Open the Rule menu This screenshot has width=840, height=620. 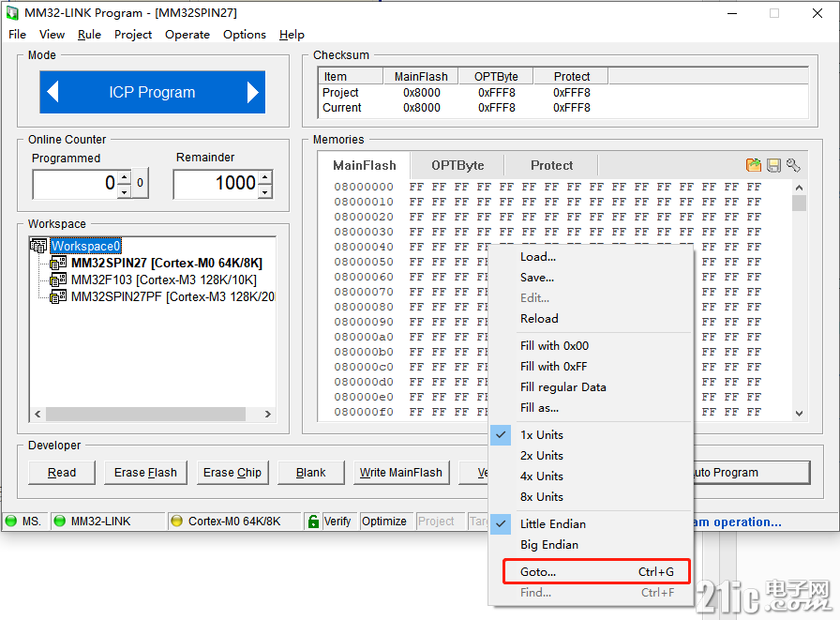89,35
